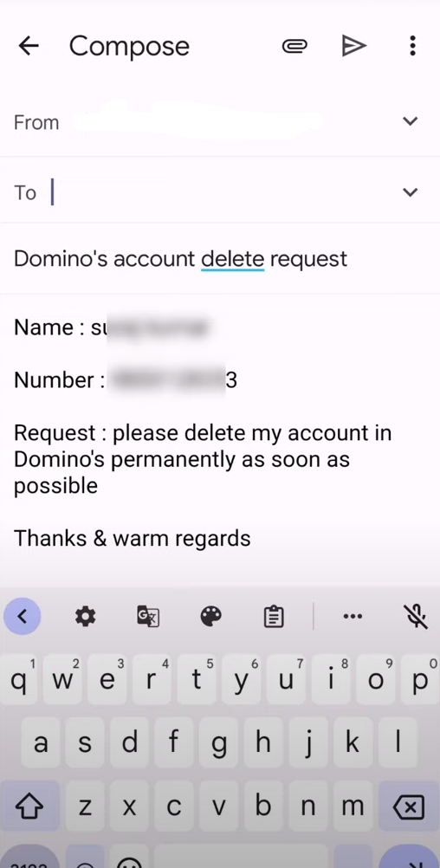Open keyboard settings gear icon
Image resolution: width=440 pixels, height=868 pixels.
point(85,616)
